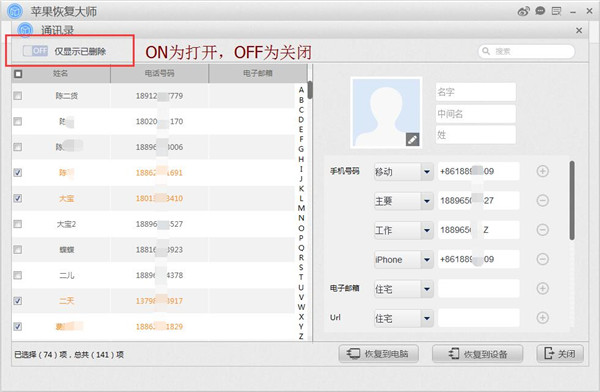Check the box for contact 二儿
The image size is (600, 392).
18,275
